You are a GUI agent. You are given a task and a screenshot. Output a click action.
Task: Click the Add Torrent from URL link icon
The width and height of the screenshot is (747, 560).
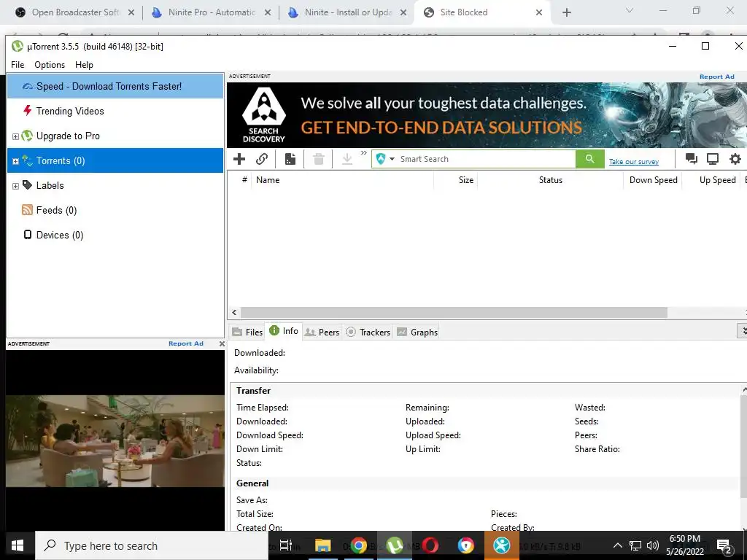(x=262, y=159)
